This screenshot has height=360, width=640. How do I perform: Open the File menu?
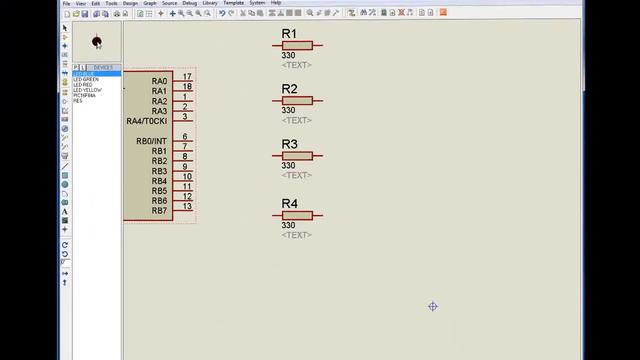coord(66,3)
